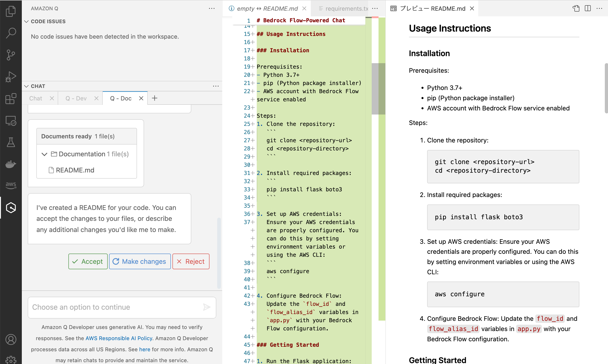Viewport: 608px width, 364px height.
Task: Close the Chat tab
Action: click(52, 98)
